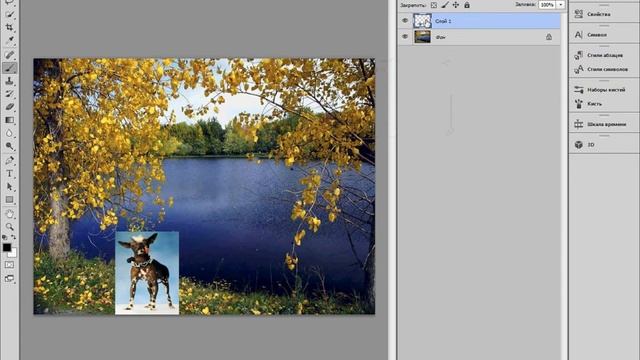Select the Слой 1 layer name
Image resolution: width=640 pixels, height=360 pixels.
tap(443, 21)
